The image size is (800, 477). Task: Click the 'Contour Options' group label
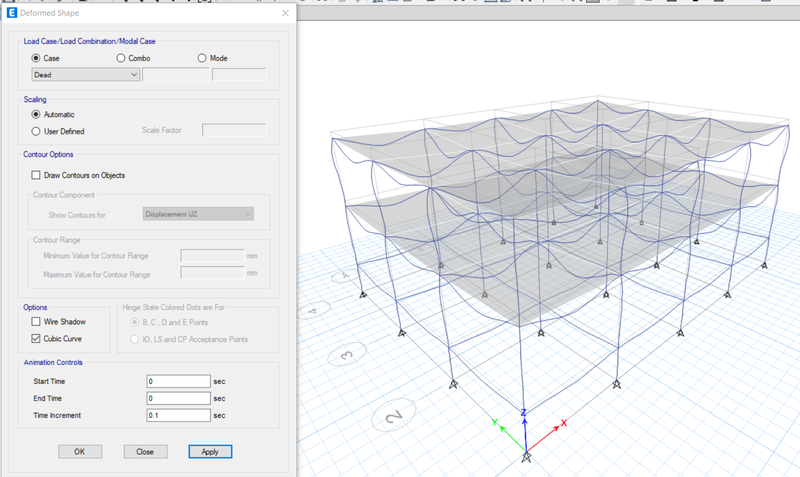point(48,154)
